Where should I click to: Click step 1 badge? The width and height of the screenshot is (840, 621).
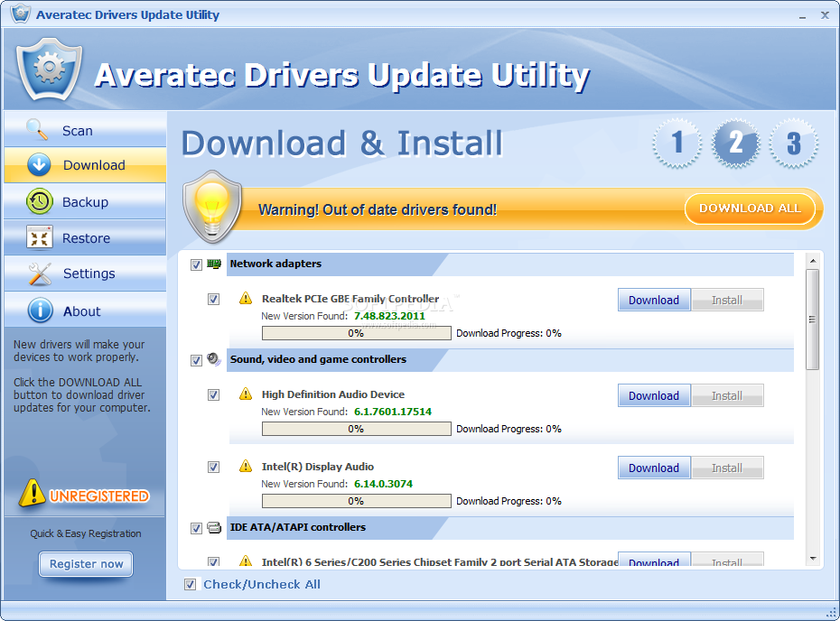coord(677,143)
